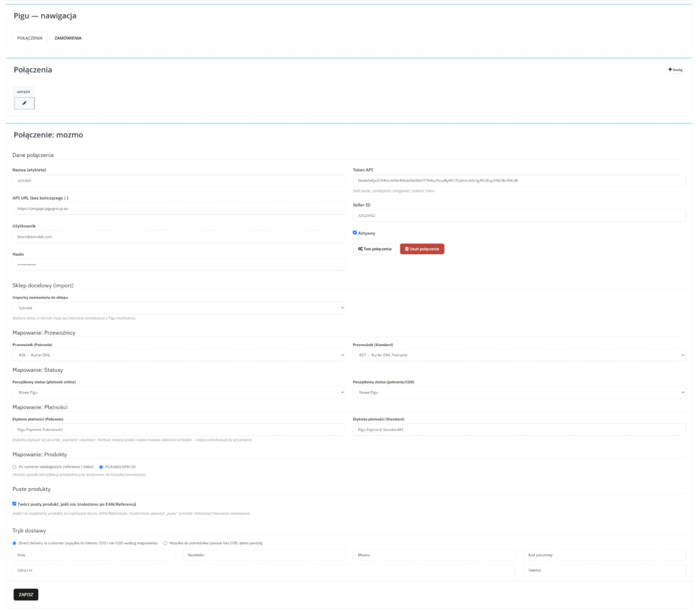Image resolution: width=696 pixels, height=616 pixels.
Task: Select Direct delivery to customer option
Action: tap(15, 543)
